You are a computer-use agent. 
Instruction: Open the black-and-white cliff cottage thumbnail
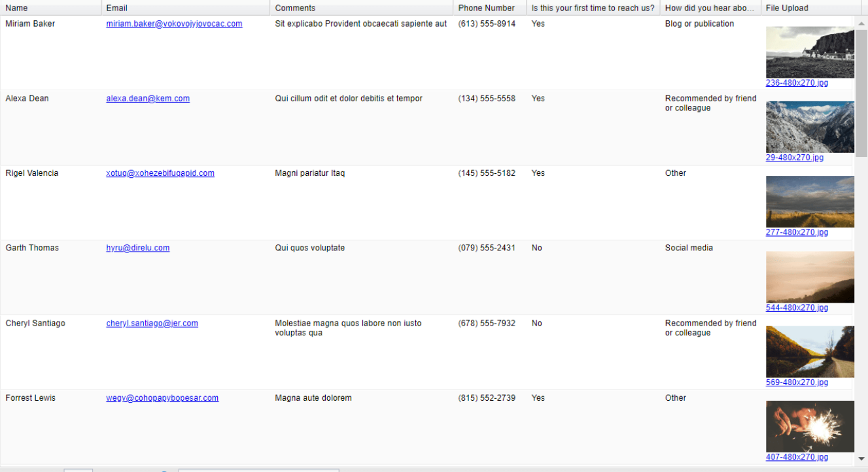tap(810, 52)
